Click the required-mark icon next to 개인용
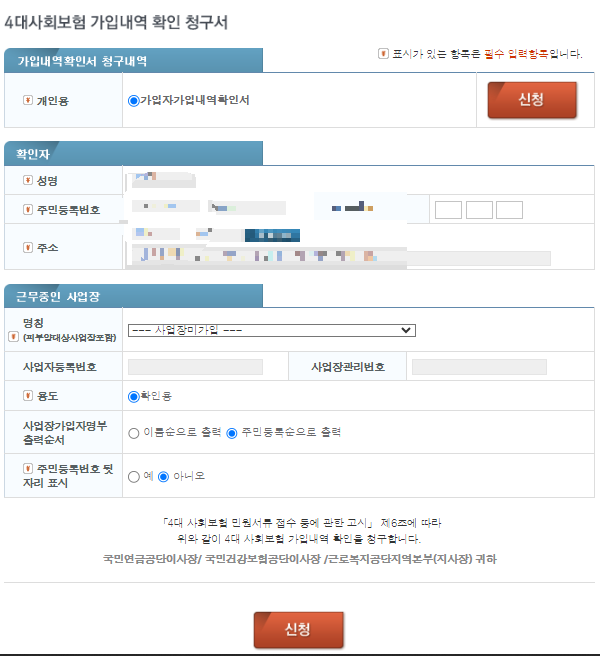This screenshot has width=600, height=656. pos(28,100)
